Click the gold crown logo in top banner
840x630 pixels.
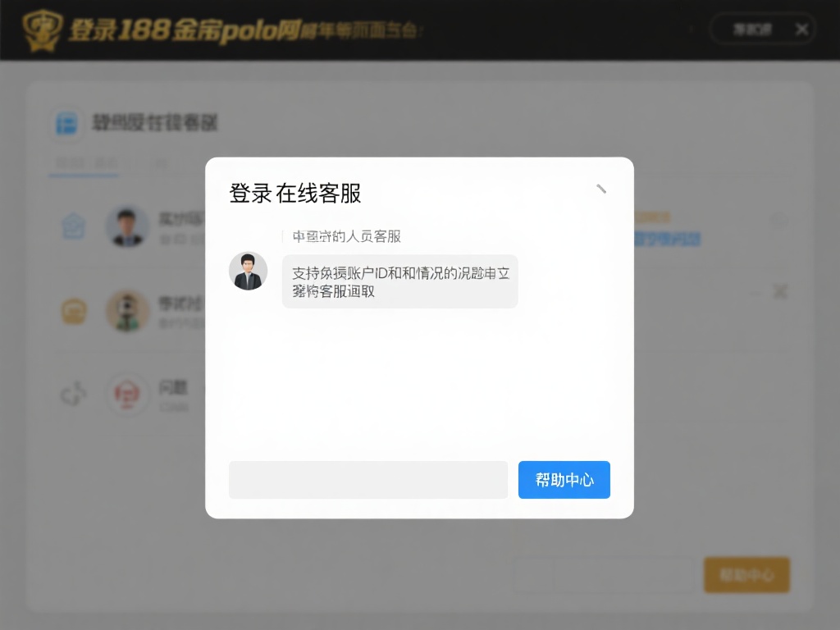(x=43, y=30)
